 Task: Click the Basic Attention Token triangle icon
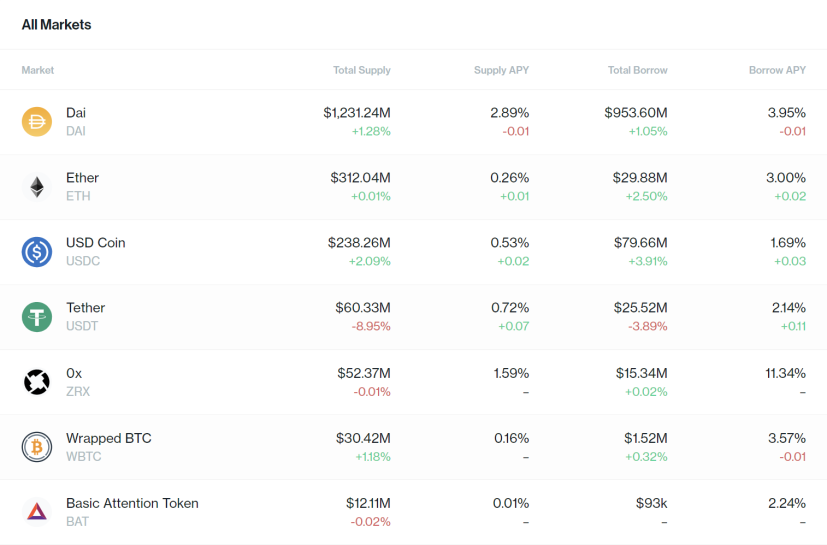[37, 512]
